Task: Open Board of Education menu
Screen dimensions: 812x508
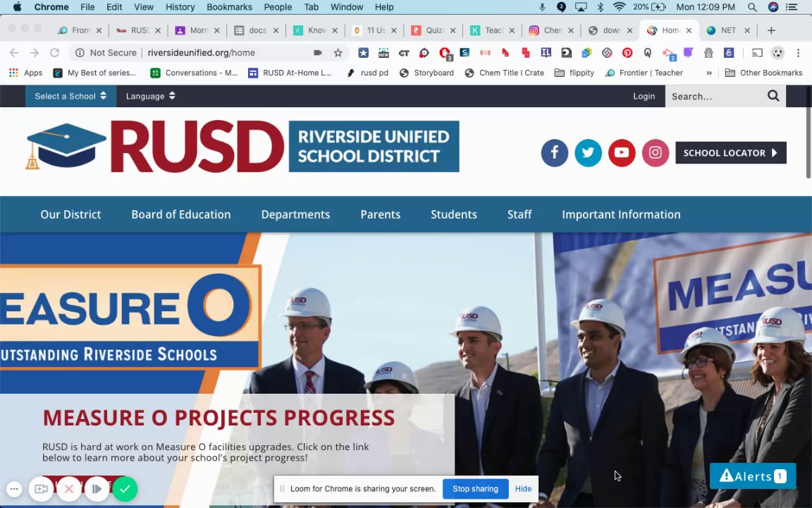Action: tap(180, 214)
